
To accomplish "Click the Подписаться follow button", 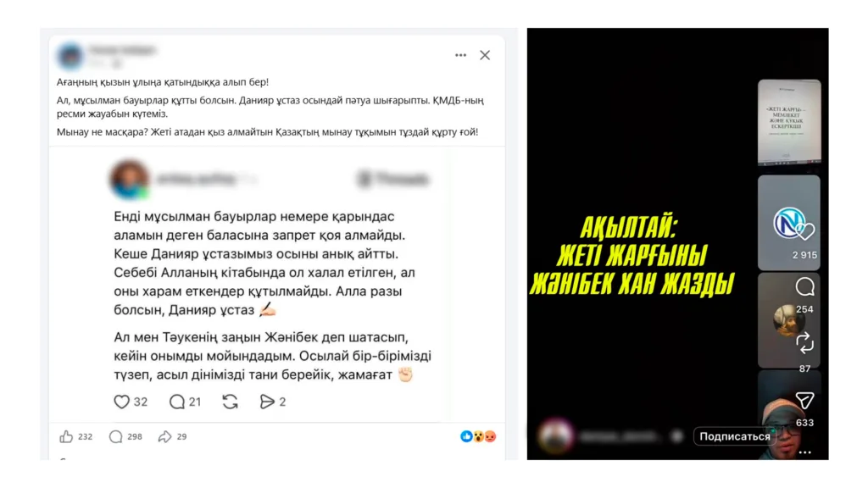I will [x=734, y=436].
